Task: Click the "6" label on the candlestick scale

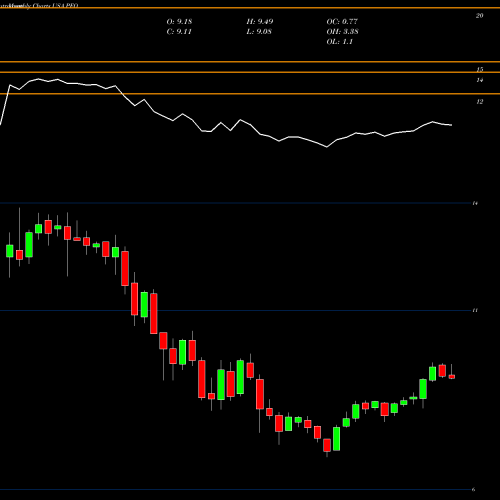Action: pyautogui.click(x=473, y=489)
